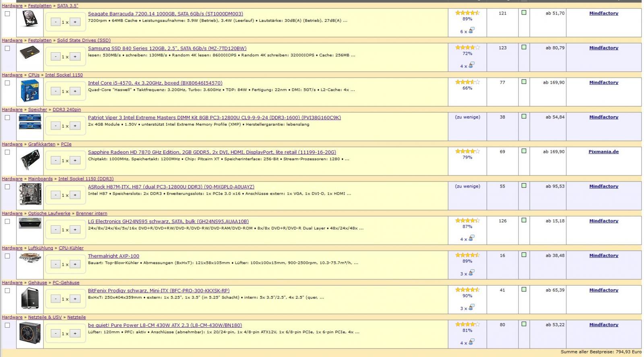Open SATA 3.5" category breadcrumb
This screenshot has width=644, height=357.
tap(68, 6)
